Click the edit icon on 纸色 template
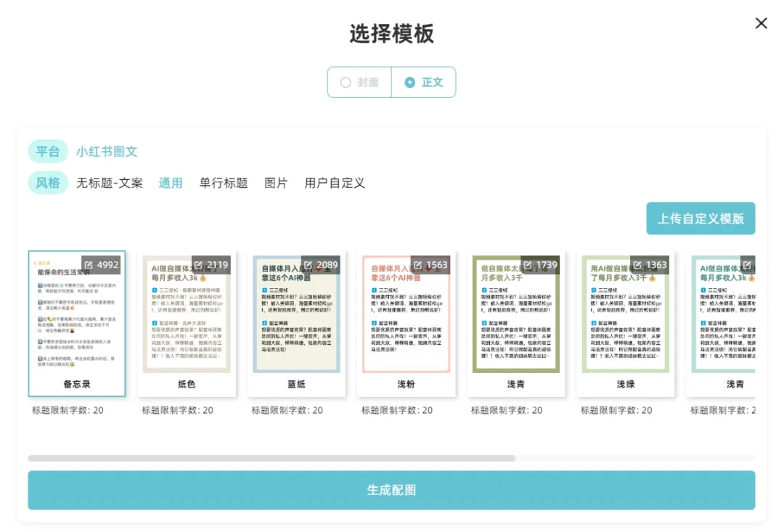The image size is (784, 532). (x=199, y=265)
